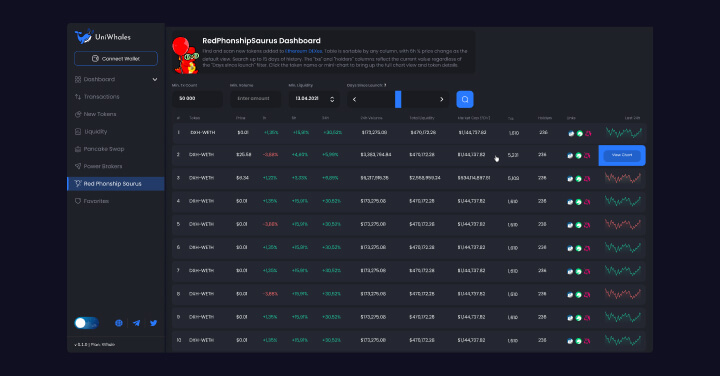Click the Liquidity sidebar icon
Viewport: 720px width, 376px height.
(78, 132)
